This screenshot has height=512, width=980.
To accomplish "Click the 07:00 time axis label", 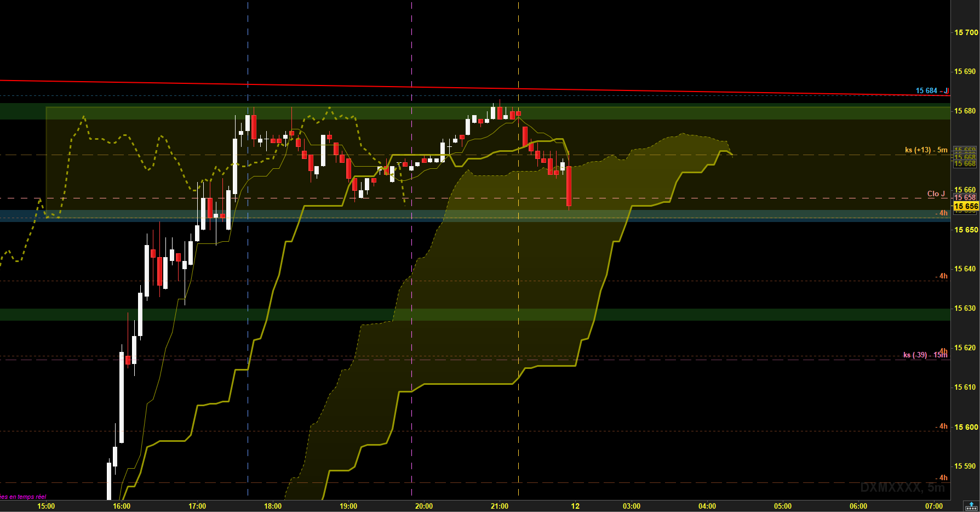I will coord(934,506).
